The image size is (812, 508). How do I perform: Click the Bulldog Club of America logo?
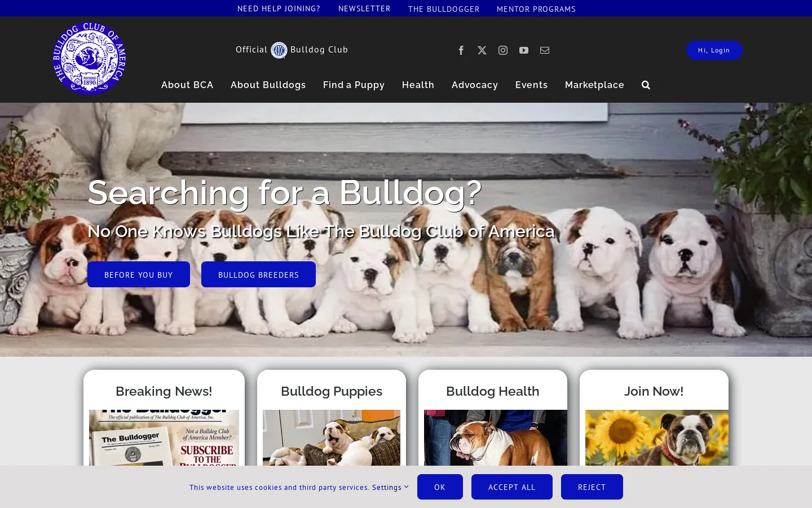pyautogui.click(x=89, y=59)
